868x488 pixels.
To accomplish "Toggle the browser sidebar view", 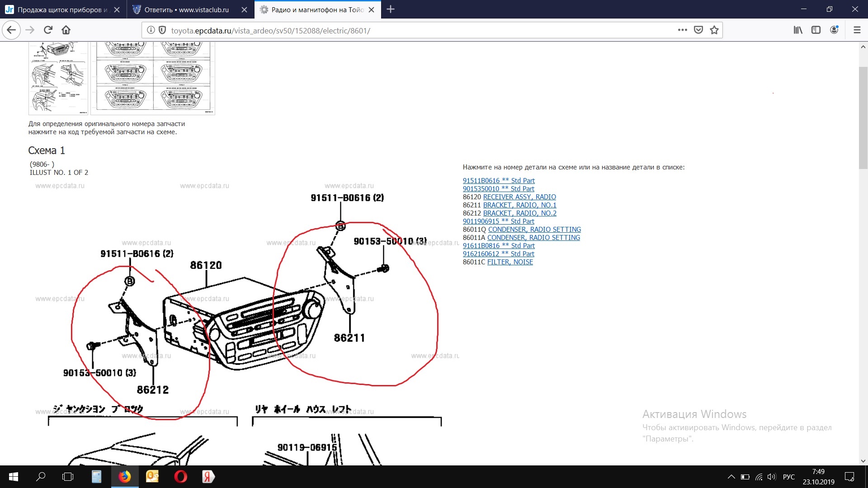I will click(x=816, y=30).
